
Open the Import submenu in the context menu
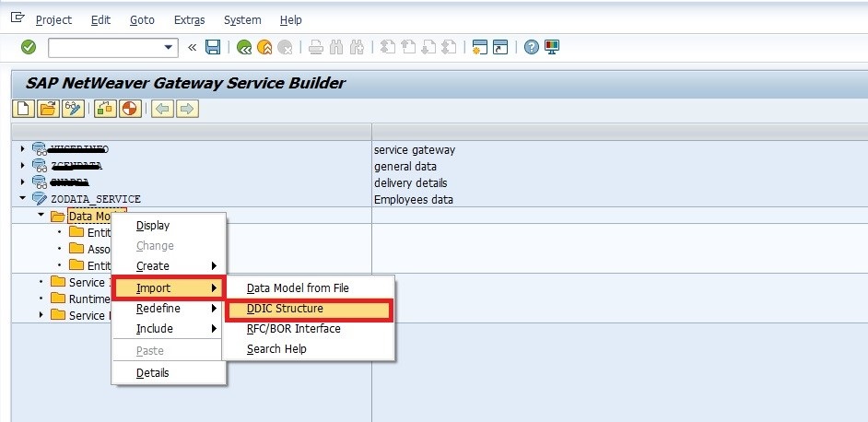(169, 288)
